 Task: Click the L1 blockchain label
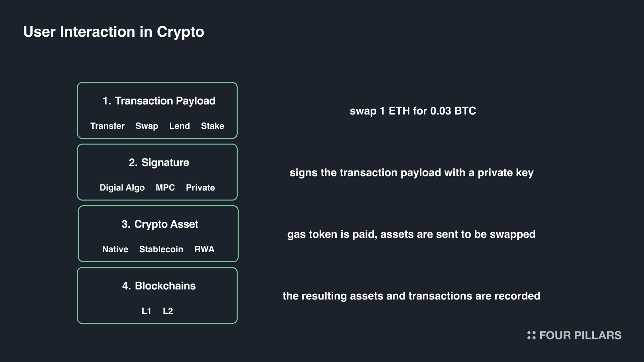coord(147,311)
